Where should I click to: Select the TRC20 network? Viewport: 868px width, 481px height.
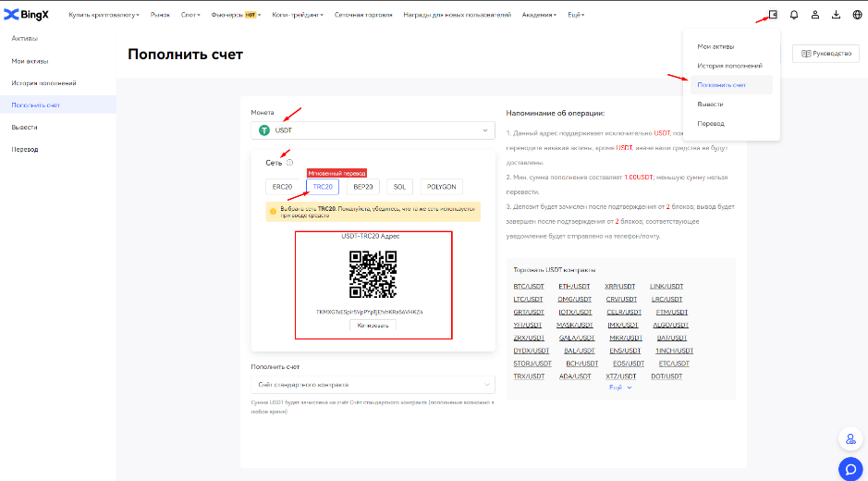coord(323,187)
